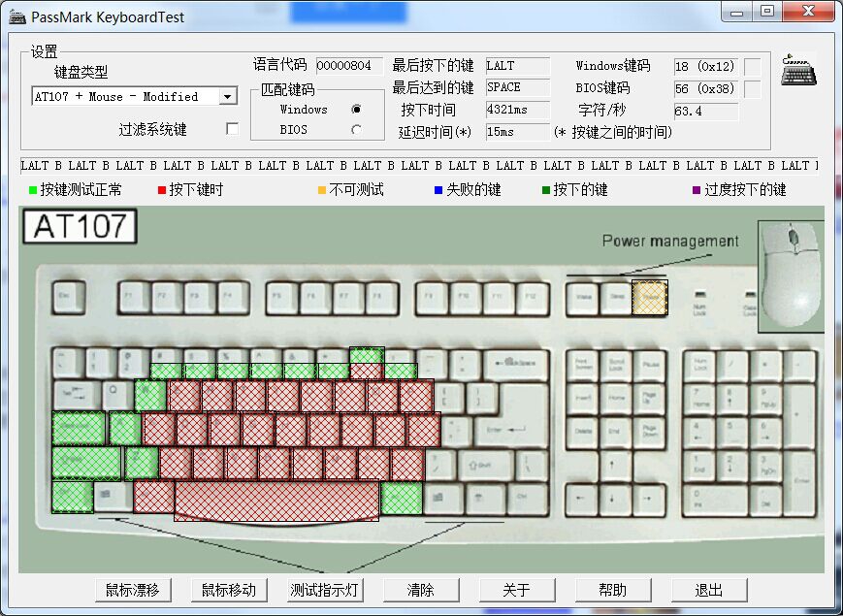The height and width of the screenshot is (616, 843).
Task: Click the red-highlighted space bar
Action: [x=276, y=501]
